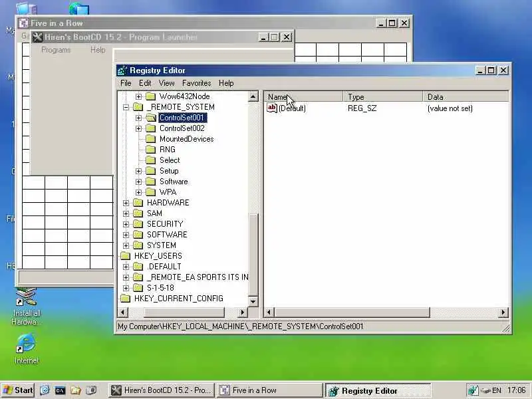Click the values pane scroll right arrow
532x399 pixels.
coord(503,312)
